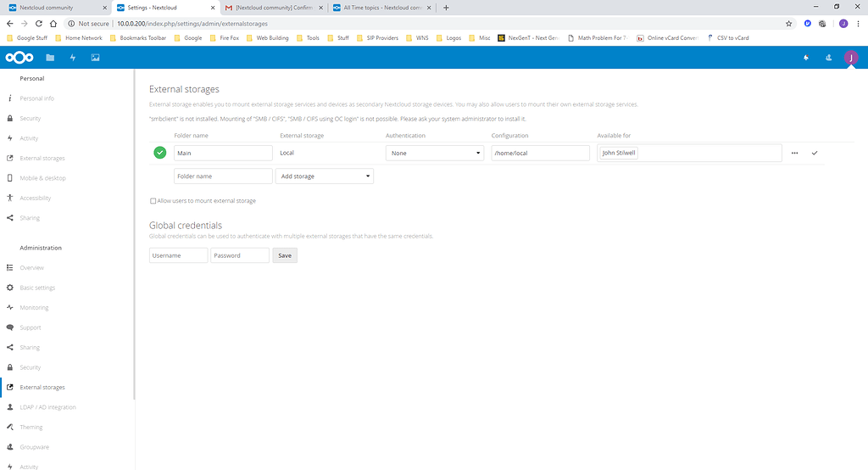Open the user avatar menu
Viewport: 868px width, 470px height.
pyautogui.click(x=851, y=58)
